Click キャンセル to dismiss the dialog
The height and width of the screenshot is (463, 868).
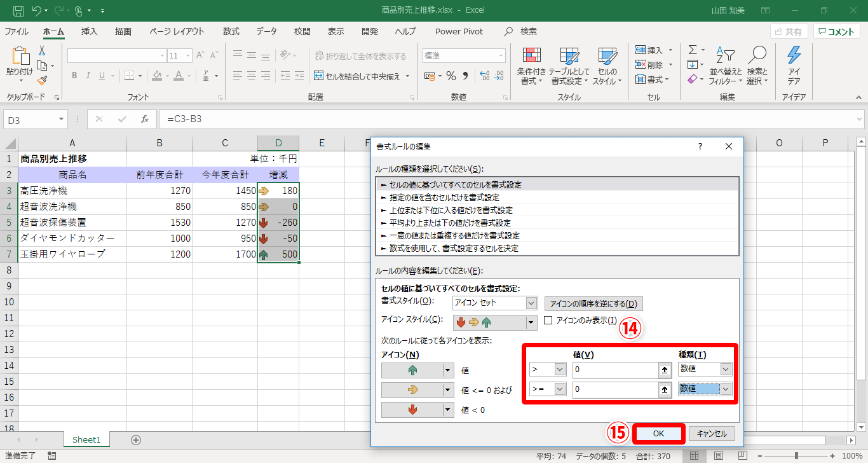[x=712, y=433]
